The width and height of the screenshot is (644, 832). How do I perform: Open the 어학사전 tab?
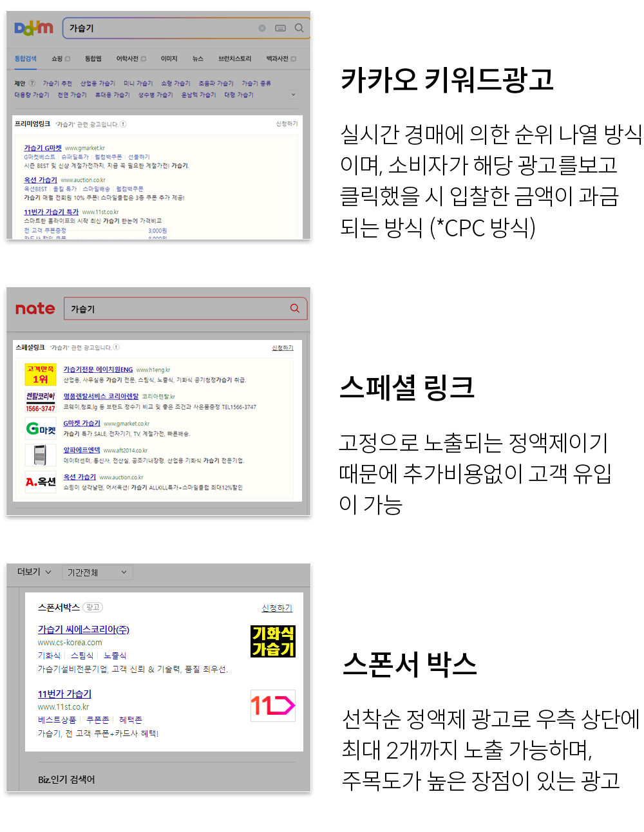131,59
